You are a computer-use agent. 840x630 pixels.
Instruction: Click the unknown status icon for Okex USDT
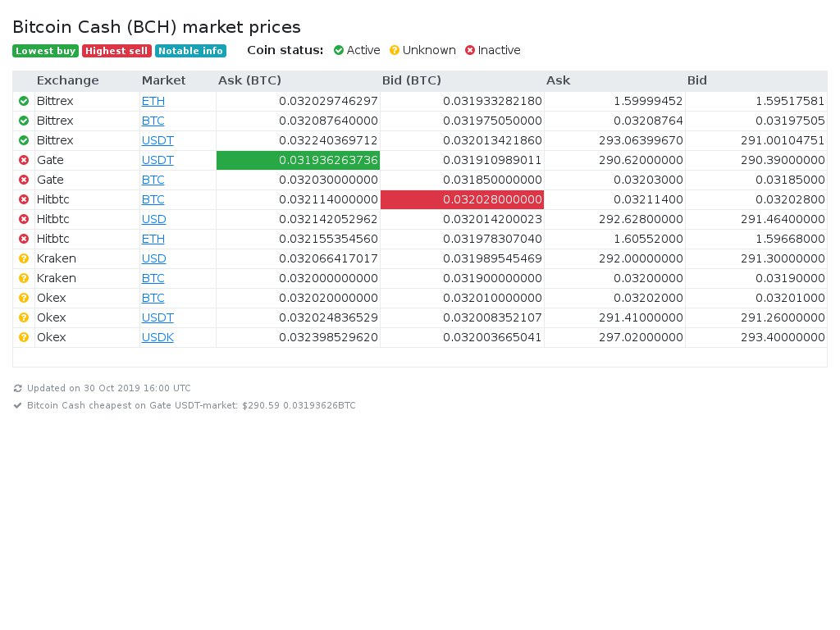24,317
